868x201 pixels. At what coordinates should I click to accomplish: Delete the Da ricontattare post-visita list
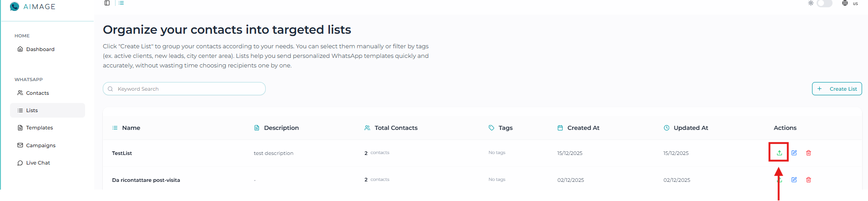(808, 180)
